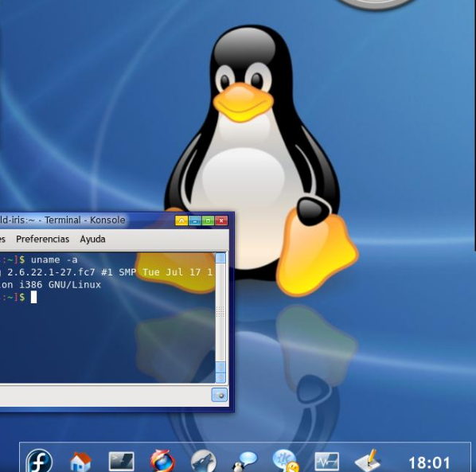Image resolution: width=476 pixels, height=472 pixels.
Task: Open the Kopete smiley messenger icon
Action: click(x=286, y=461)
